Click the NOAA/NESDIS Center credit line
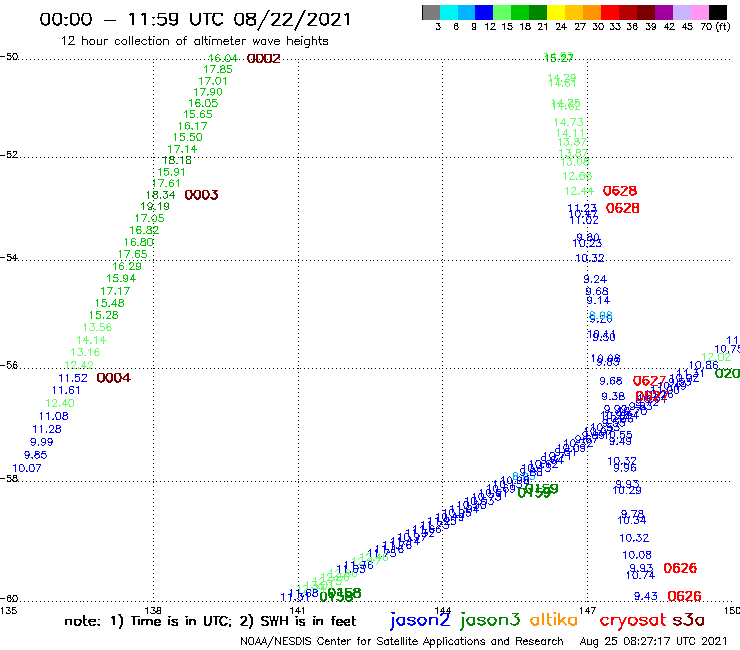This screenshot has height=650, width=740. click(x=402, y=641)
